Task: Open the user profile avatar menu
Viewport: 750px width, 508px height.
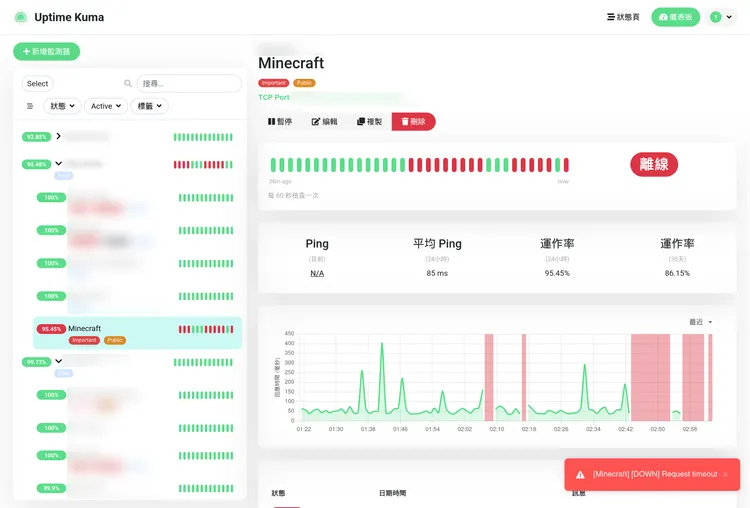Action: click(722, 17)
